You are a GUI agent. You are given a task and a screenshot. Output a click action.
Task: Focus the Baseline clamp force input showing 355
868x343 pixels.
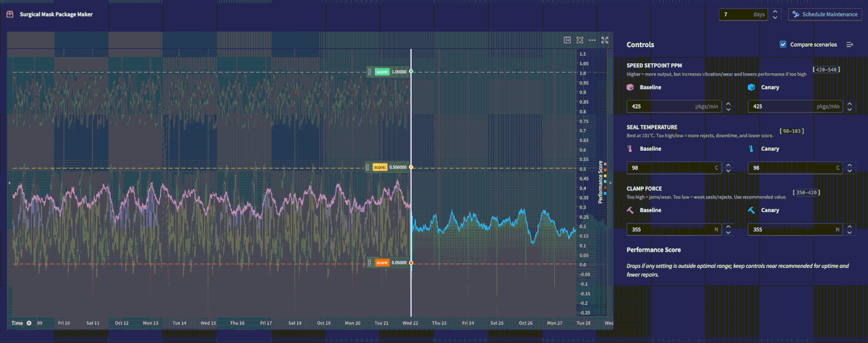[675, 229]
